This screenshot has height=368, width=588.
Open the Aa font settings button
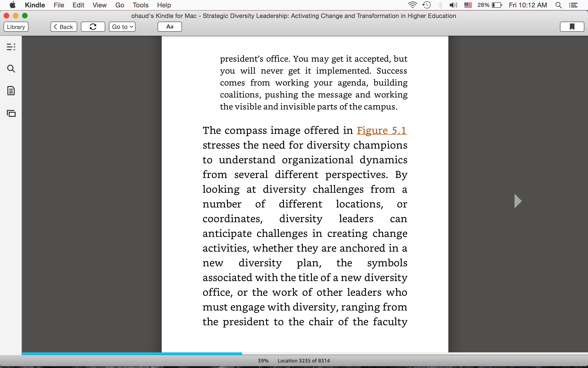point(170,27)
